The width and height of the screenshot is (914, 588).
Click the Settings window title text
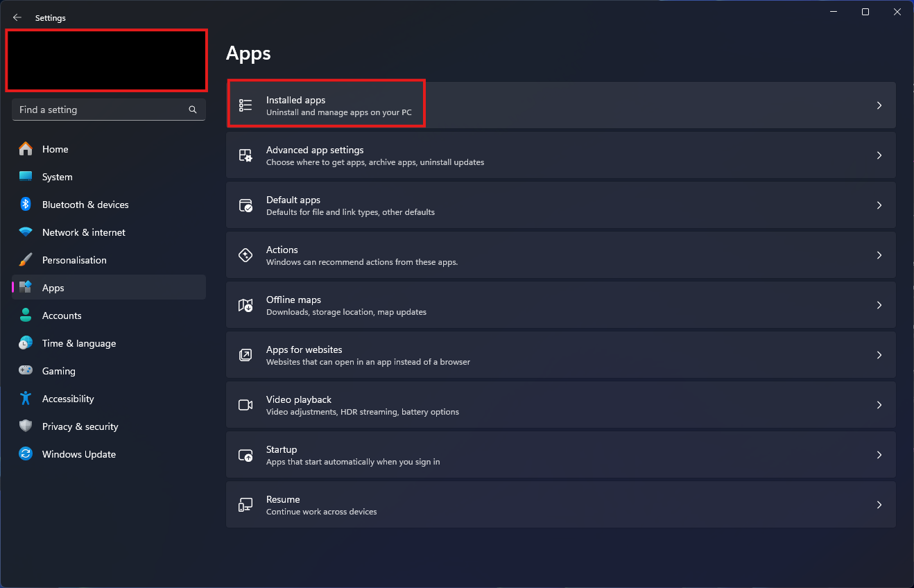click(x=51, y=18)
